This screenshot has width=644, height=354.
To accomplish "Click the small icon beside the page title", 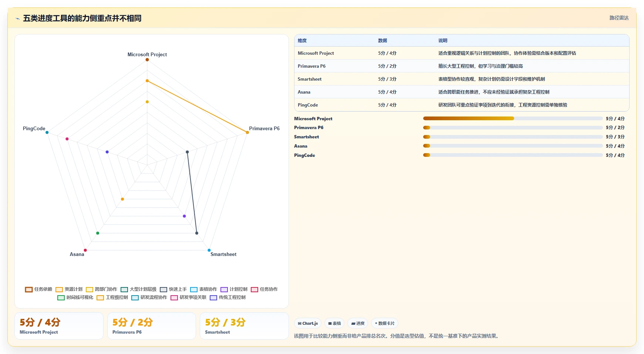I will point(17,18).
